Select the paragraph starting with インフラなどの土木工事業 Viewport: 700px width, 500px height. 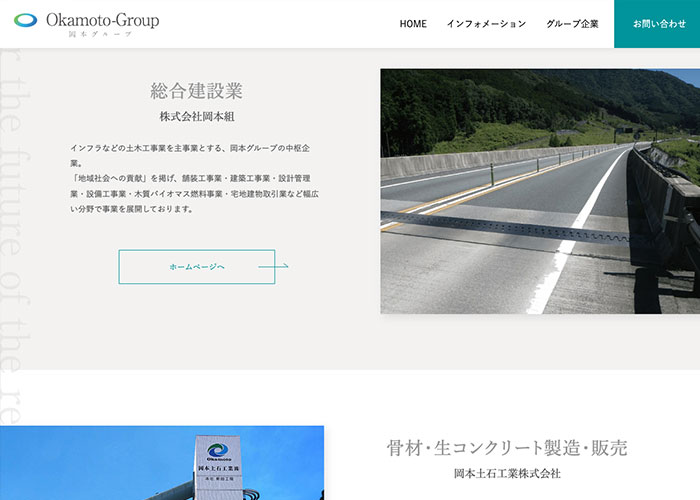(x=194, y=179)
